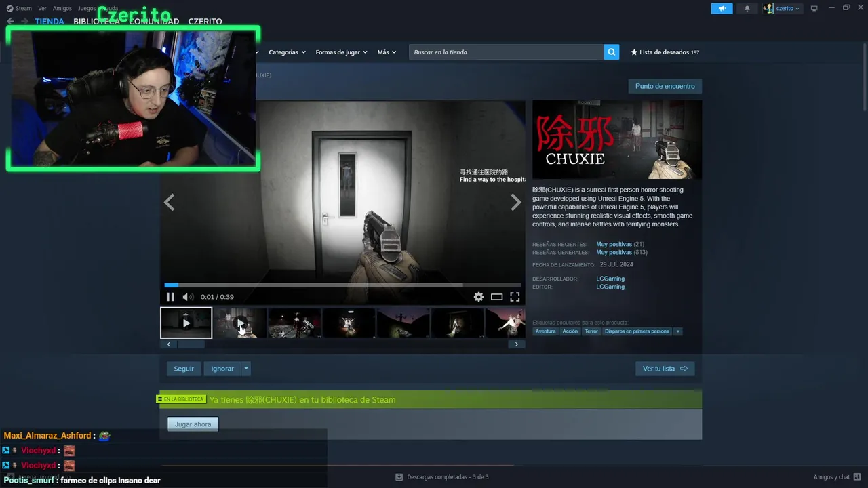Open the Amigos menu
The width and height of the screenshot is (868, 488).
click(x=62, y=8)
